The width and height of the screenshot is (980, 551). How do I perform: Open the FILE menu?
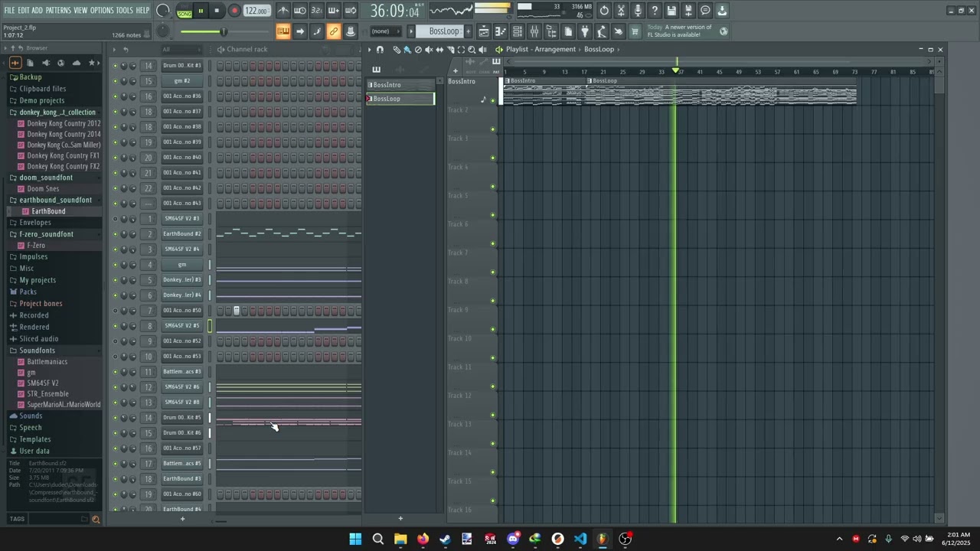9,11
